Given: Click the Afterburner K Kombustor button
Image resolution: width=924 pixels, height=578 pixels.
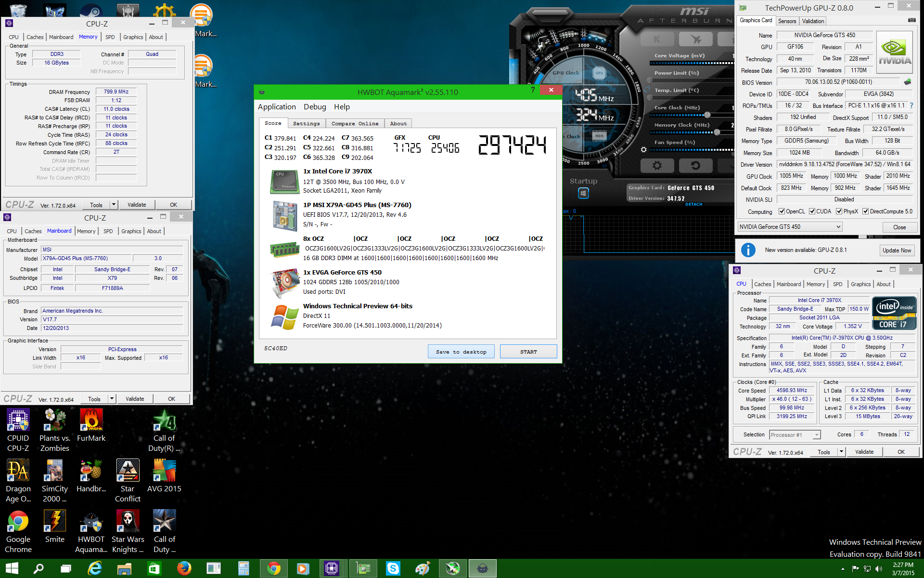Looking at the screenshot, I should [657, 39].
